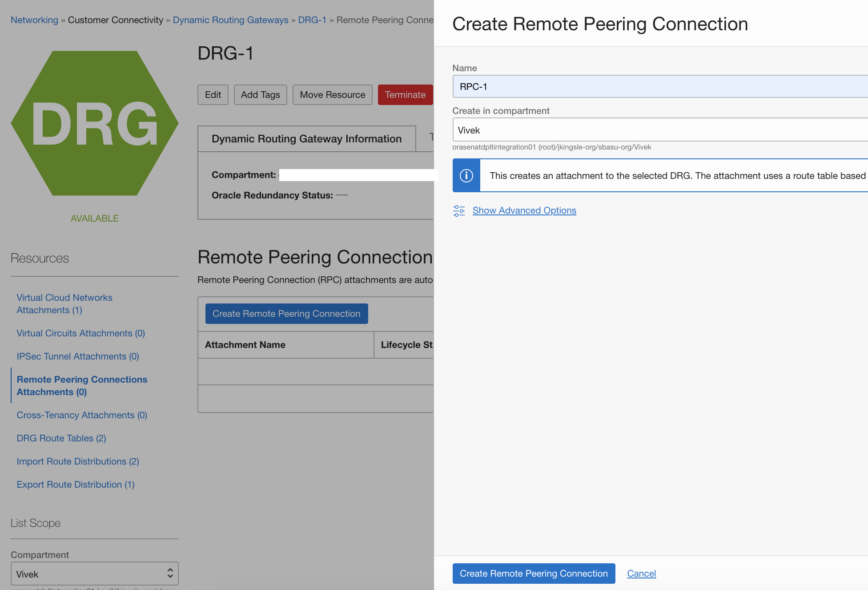Select Remote Peering Connections Attachments in sidebar
The height and width of the screenshot is (590, 868).
pos(82,385)
